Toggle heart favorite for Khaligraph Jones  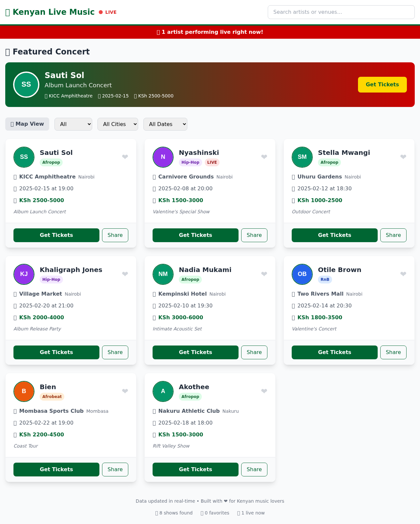(125, 274)
